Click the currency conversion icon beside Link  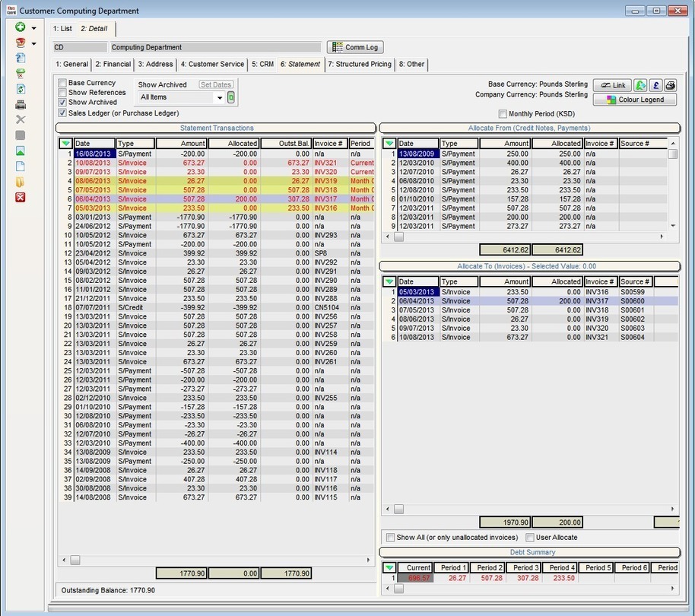pyautogui.click(x=639, y=85)
